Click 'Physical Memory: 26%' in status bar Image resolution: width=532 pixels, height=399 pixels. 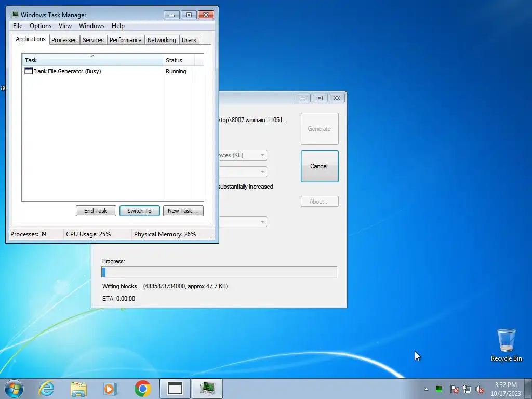pyautogui.click(x=165, y=234)
